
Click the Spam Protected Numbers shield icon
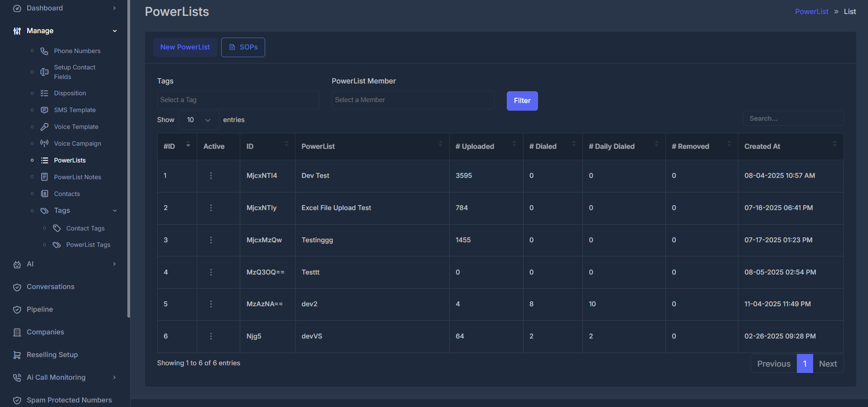pyautogui.click(x=17, y=400)
